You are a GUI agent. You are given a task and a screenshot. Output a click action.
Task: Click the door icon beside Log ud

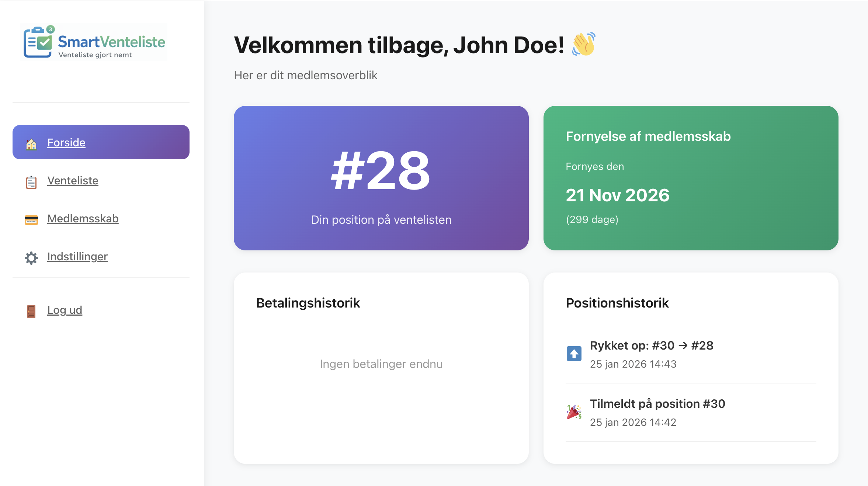[31, 311]
